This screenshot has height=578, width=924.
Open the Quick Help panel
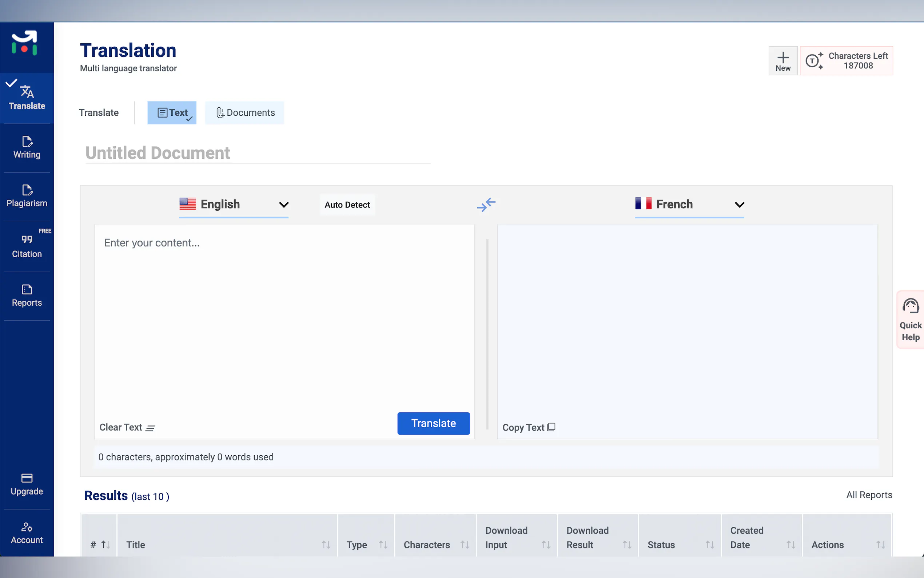[910, 320]
